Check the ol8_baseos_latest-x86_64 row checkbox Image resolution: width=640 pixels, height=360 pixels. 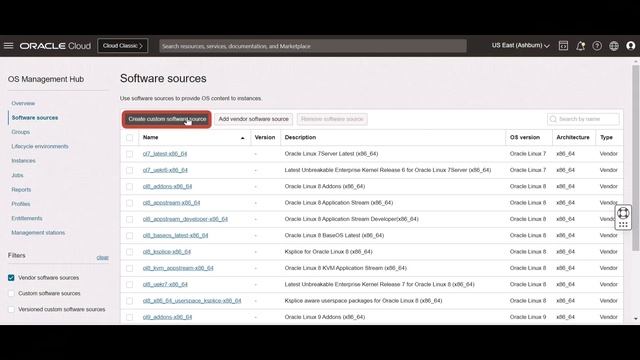pyautogui.click(x=129, y=236)
